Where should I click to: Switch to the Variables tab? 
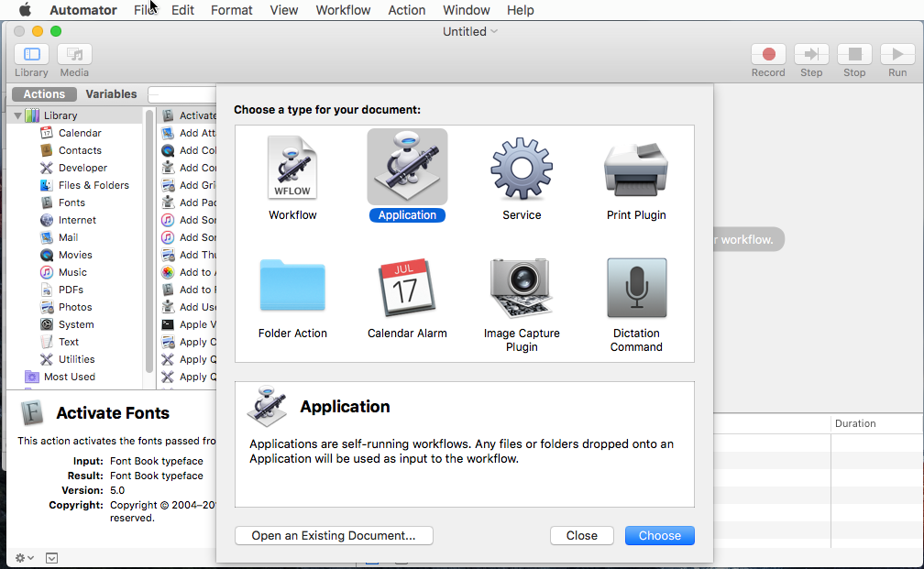click(x=111, y=93)
